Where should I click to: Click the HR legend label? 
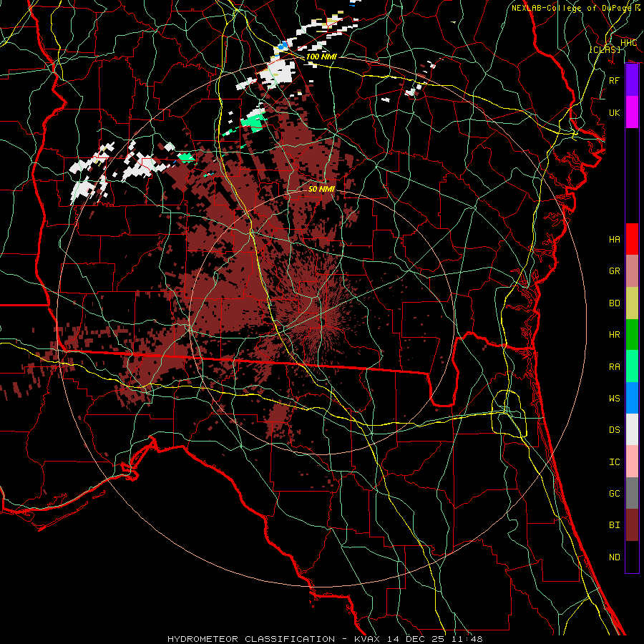click(x=614, y=334)
